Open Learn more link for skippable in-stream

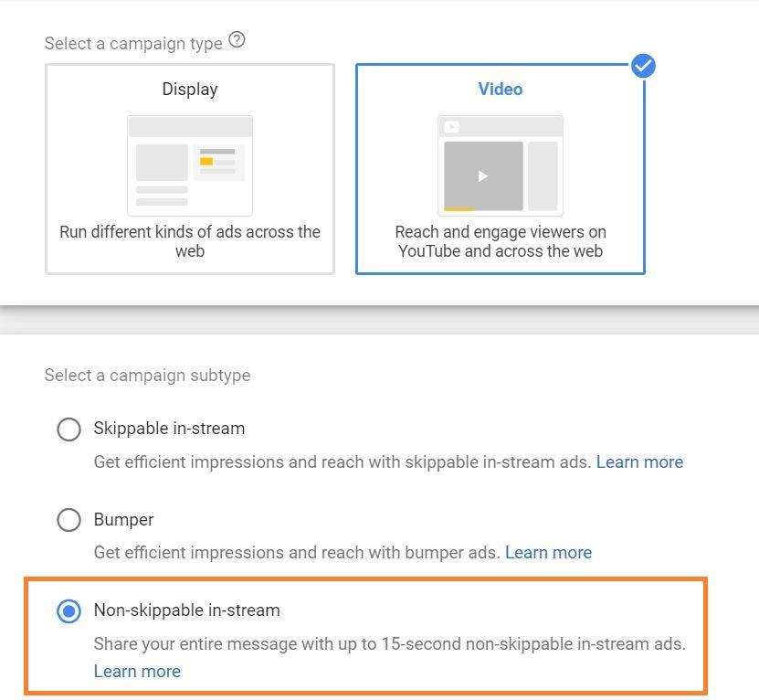coord(639,462)
